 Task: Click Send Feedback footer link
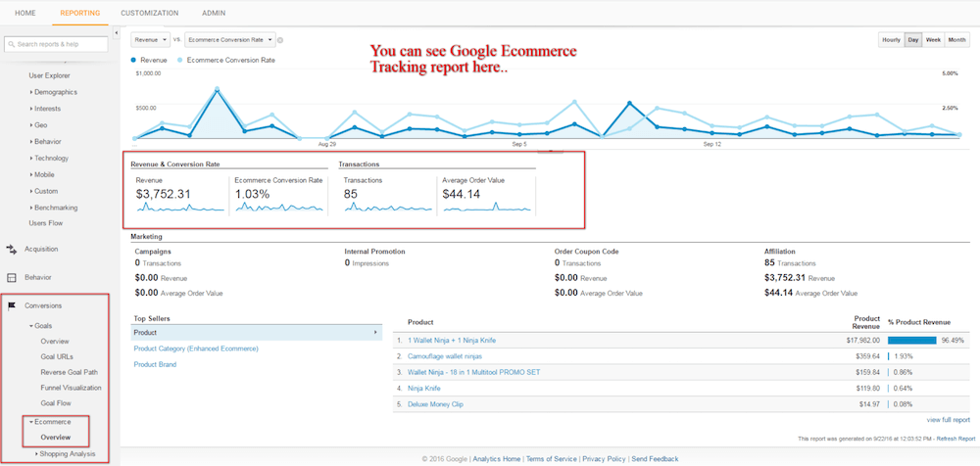(655, 459)
